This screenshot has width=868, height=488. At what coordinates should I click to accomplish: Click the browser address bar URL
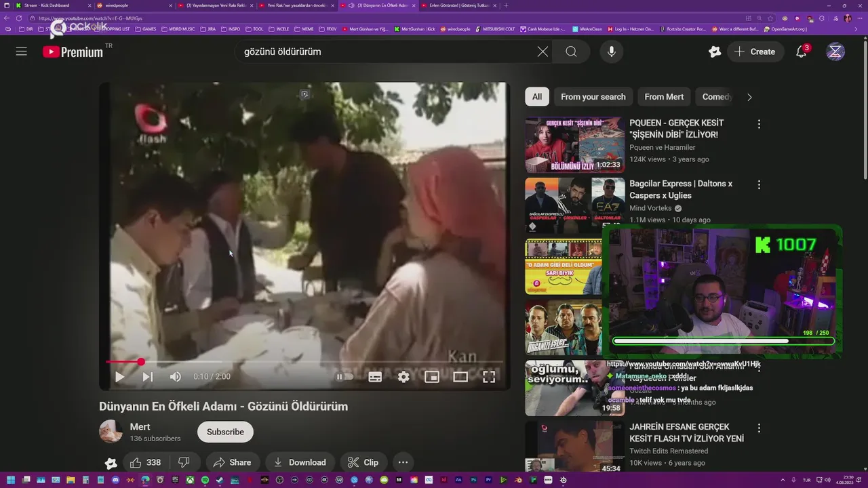pyautogui.click(x=90, y=18)
